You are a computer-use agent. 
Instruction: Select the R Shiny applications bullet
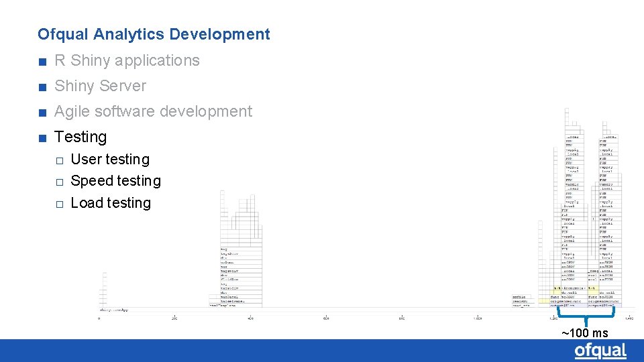(127, 60)
